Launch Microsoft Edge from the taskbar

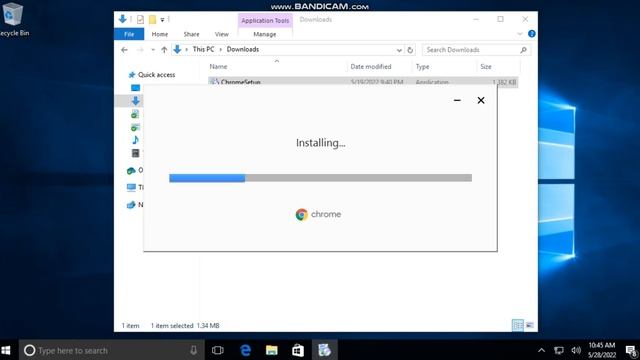point(245,350)
